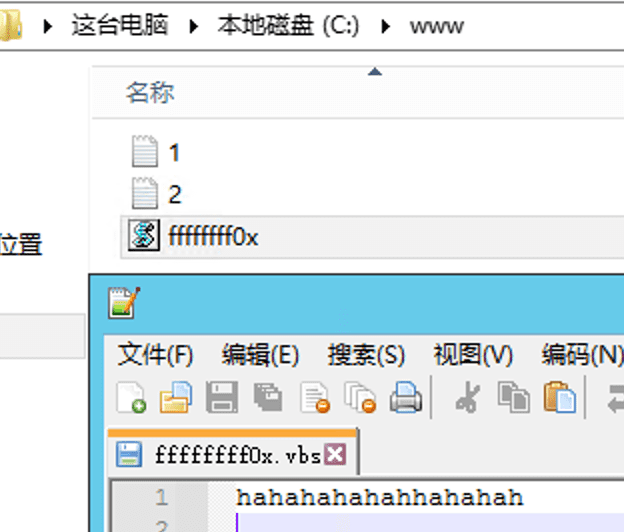
Task: Navigate to 本地磁盘 (C:) in address bar
Action: [288, 26]
